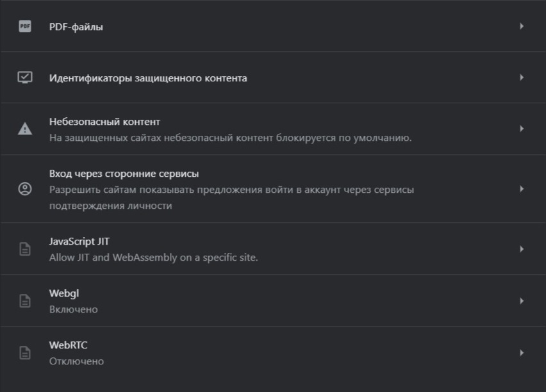Select the JavaScript JIT label
The image size is (546, 392).
(79, 241)
